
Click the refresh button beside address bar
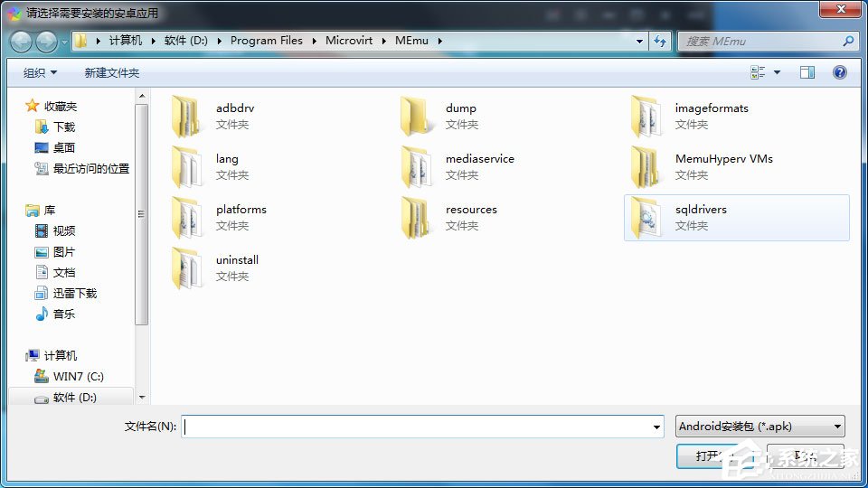click(660, 42)
